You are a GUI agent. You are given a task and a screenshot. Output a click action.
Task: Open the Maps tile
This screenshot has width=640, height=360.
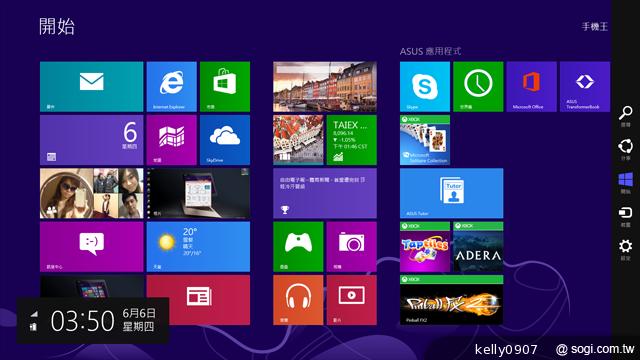[171, 140]
